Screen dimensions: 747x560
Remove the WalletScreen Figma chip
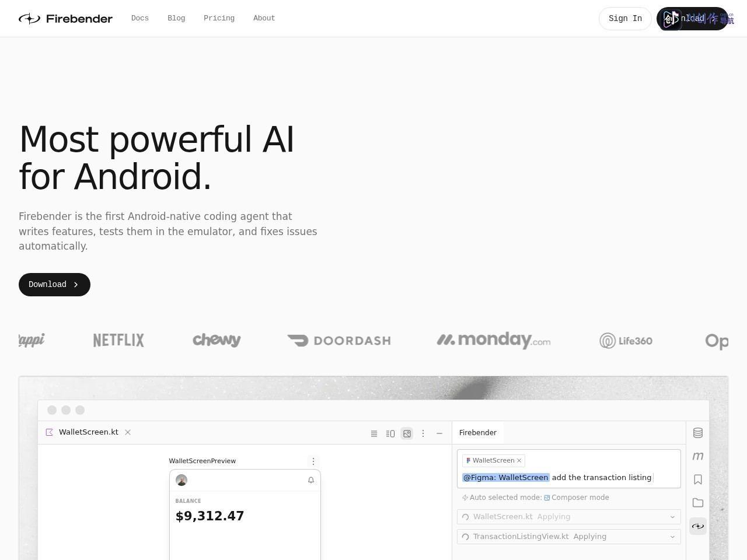pyautogui.click(x=519, y=460)
